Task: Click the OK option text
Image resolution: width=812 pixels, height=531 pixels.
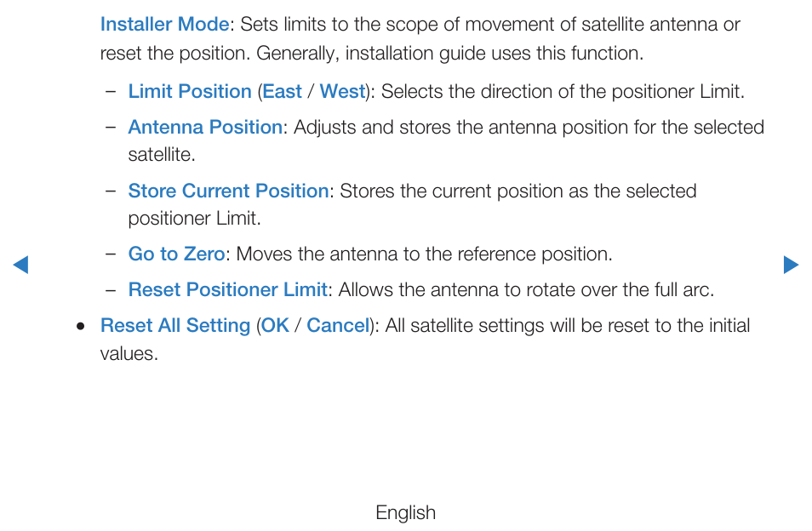Action: 275,326
